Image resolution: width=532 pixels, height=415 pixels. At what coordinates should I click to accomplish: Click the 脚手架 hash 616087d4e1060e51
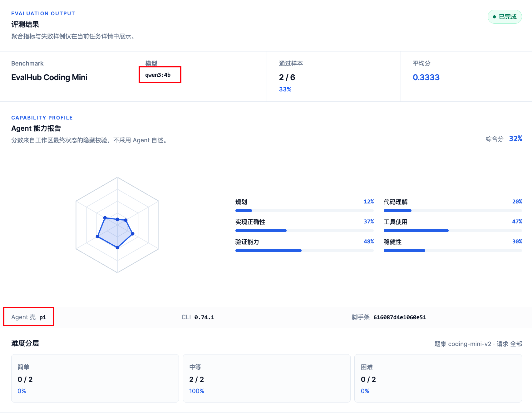(x=389, y=317)
